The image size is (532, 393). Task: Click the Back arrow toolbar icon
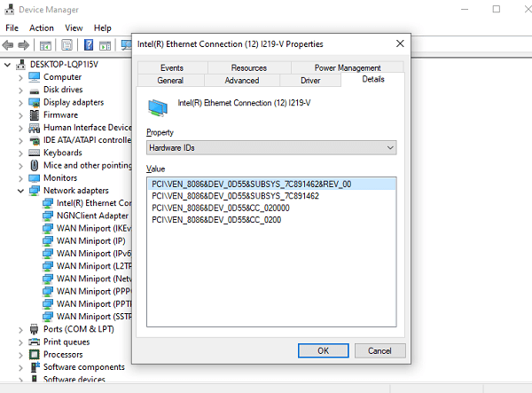pos(8,44)
